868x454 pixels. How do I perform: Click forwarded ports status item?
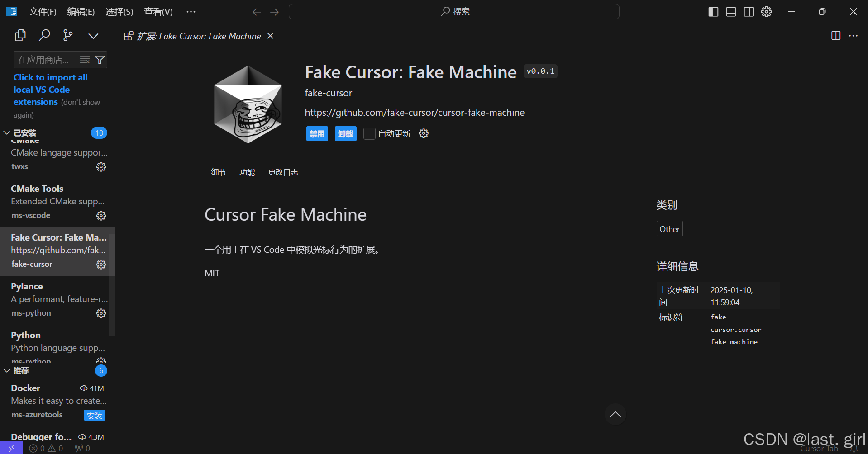point(82,448)
